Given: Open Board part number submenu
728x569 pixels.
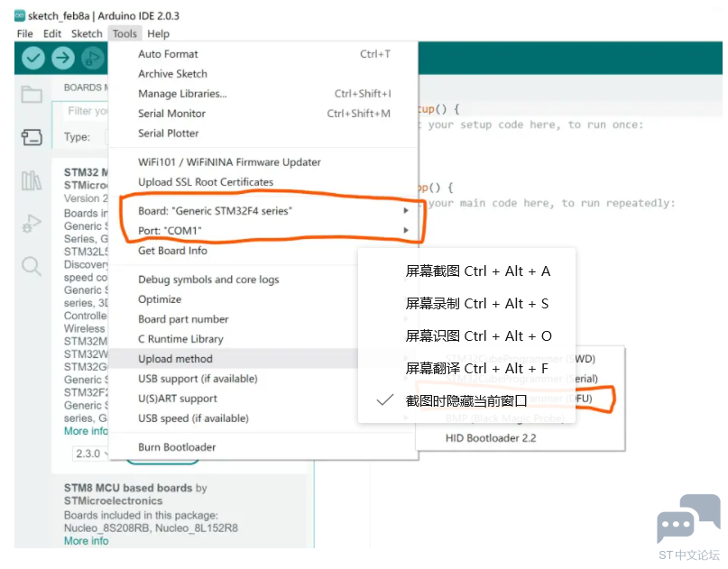Looking at the screenshot, I should (234, 319).
